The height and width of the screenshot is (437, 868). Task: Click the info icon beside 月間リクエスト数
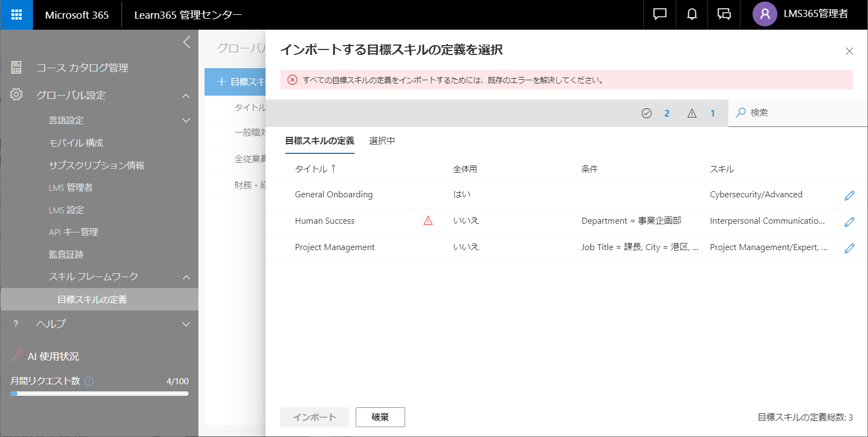coord(90,381)
